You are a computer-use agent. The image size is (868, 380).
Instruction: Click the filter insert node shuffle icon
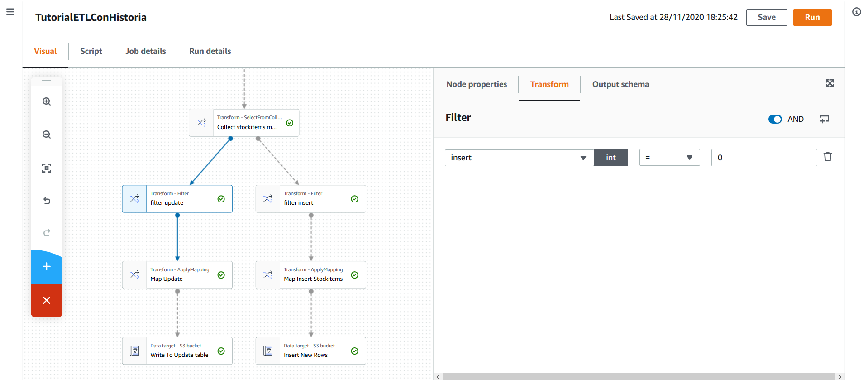point(268,198)
